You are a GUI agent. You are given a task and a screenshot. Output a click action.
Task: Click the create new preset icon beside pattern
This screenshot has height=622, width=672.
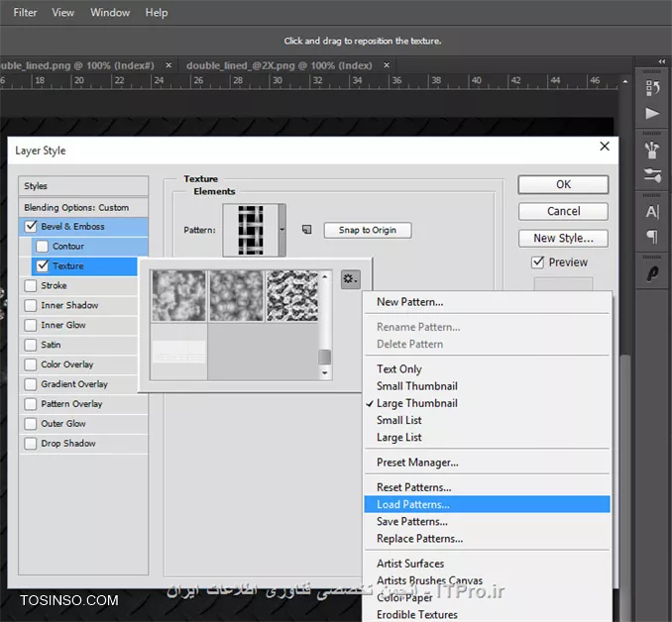click(x=307, y=230)
